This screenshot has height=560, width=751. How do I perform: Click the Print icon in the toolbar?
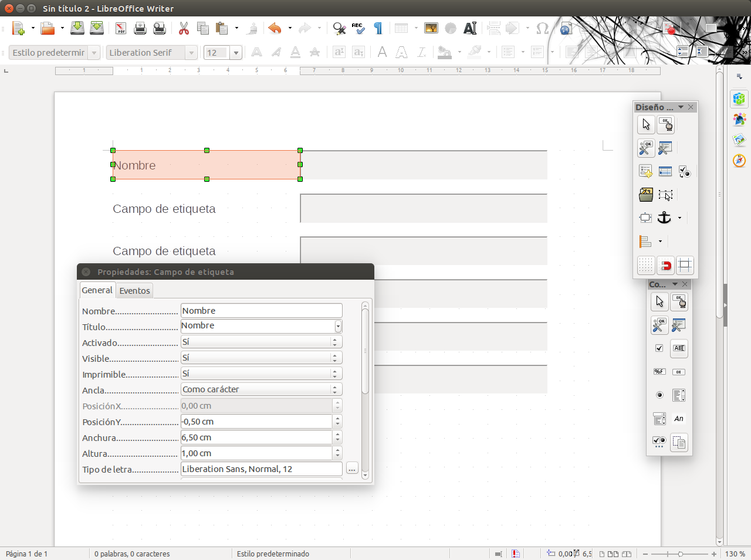point(140,28)
